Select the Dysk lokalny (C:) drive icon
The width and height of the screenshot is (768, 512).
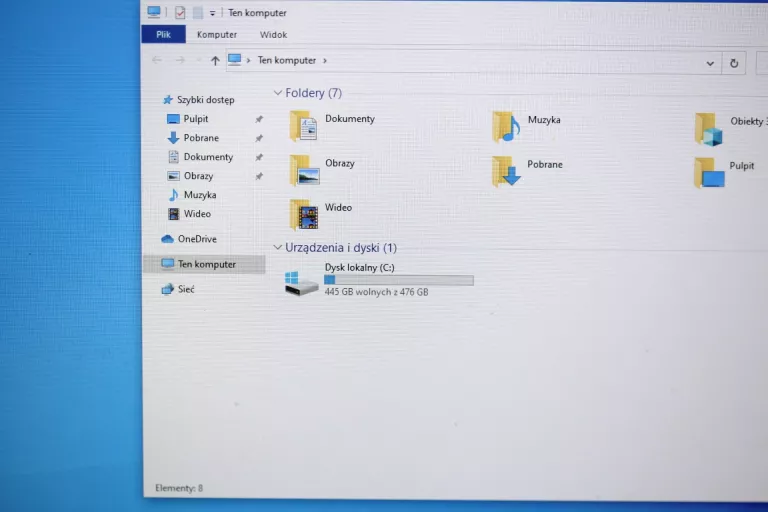pos(301,284)
